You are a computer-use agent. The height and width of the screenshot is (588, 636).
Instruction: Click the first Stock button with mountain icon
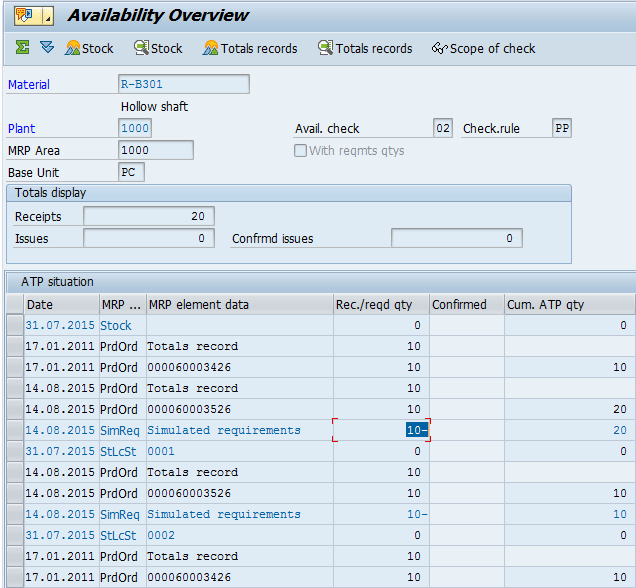coord(89,48)
